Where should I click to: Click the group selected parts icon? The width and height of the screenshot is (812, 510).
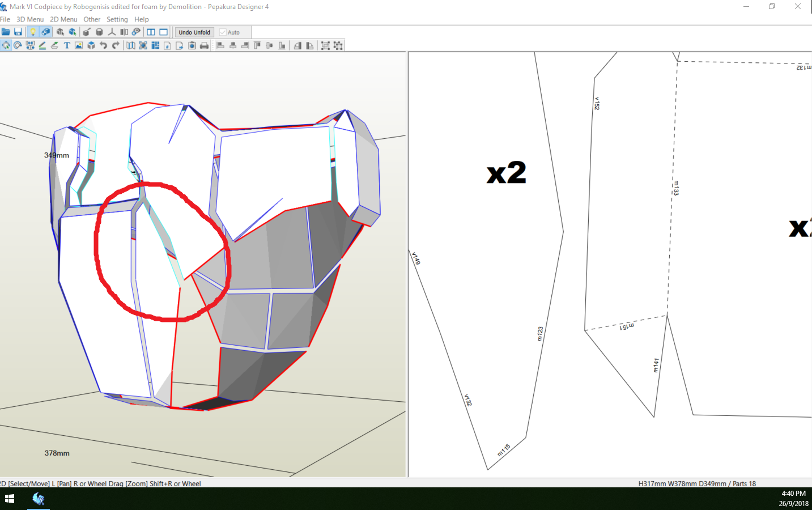click(x=325, y=45)
